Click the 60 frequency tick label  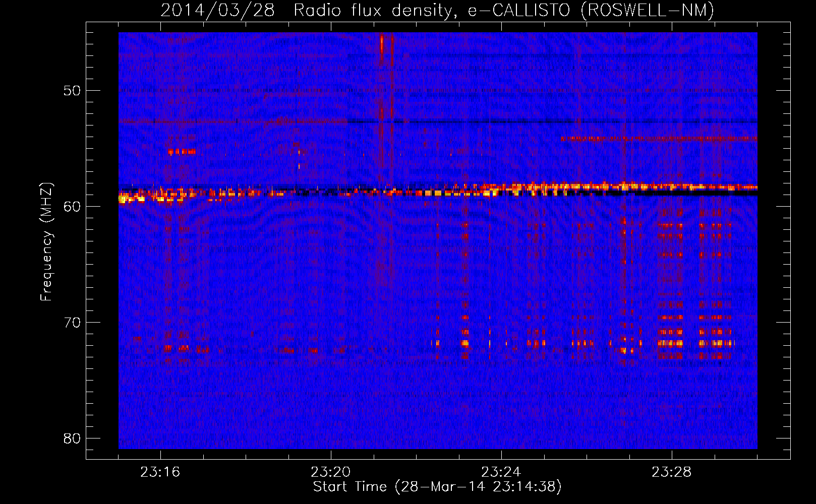click(x=73, y=207)
